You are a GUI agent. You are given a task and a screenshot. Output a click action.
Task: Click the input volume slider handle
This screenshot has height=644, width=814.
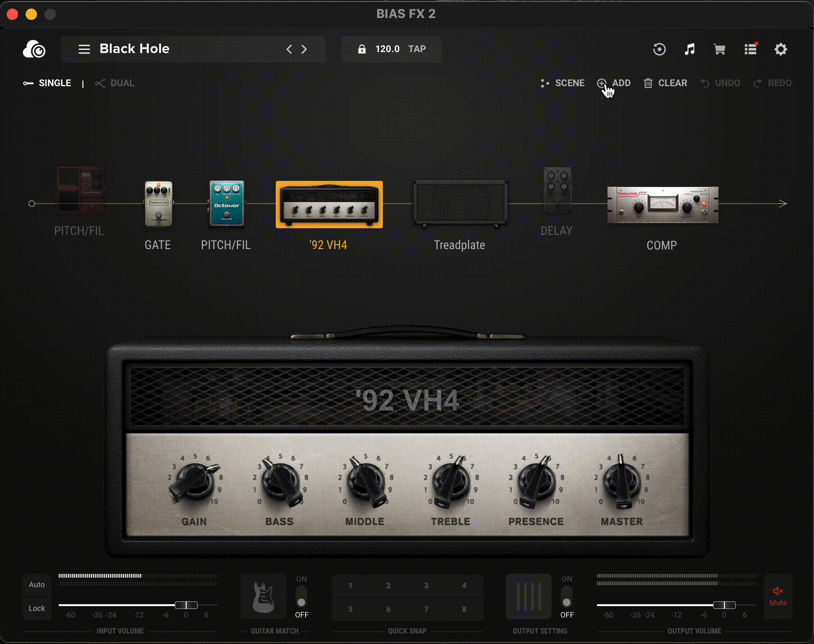coord(186,605)
